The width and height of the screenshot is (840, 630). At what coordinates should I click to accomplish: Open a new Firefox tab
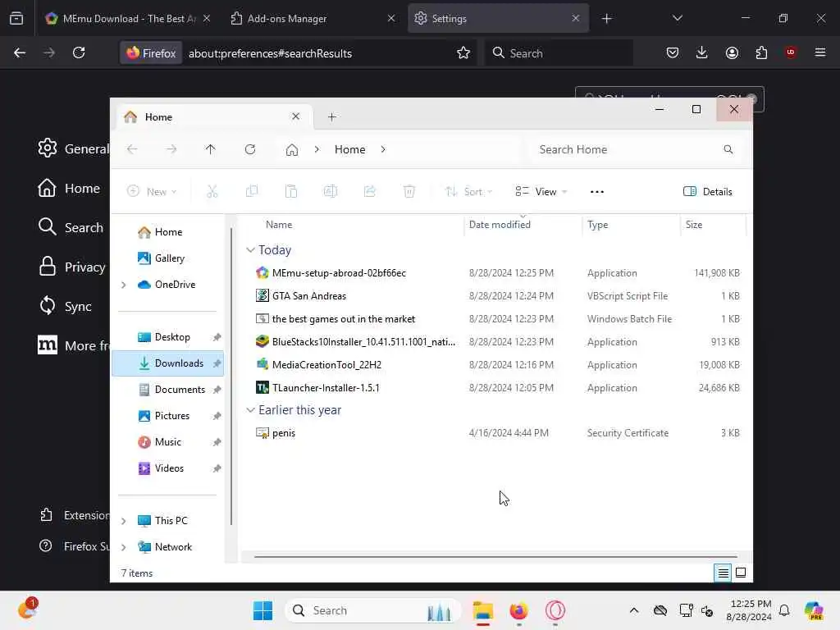(606, 18)
